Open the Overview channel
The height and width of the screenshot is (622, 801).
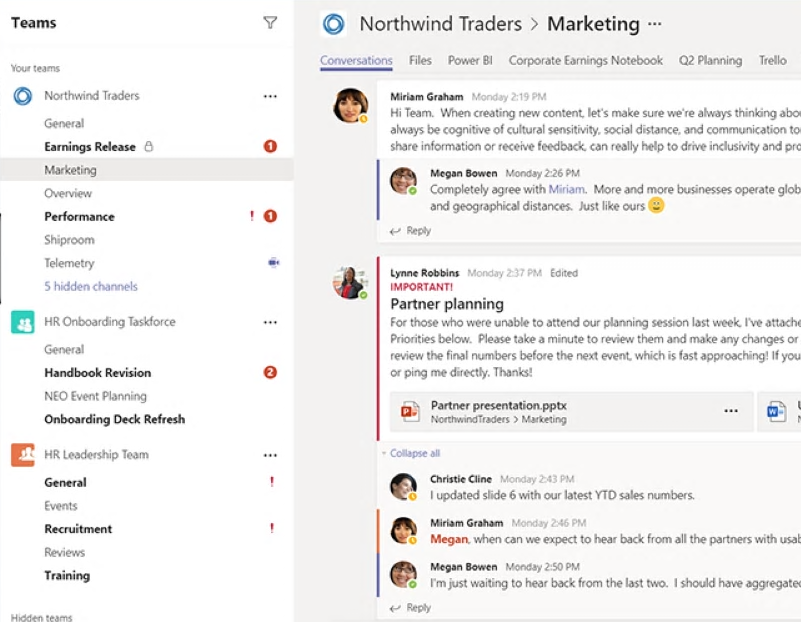(68, 193)
